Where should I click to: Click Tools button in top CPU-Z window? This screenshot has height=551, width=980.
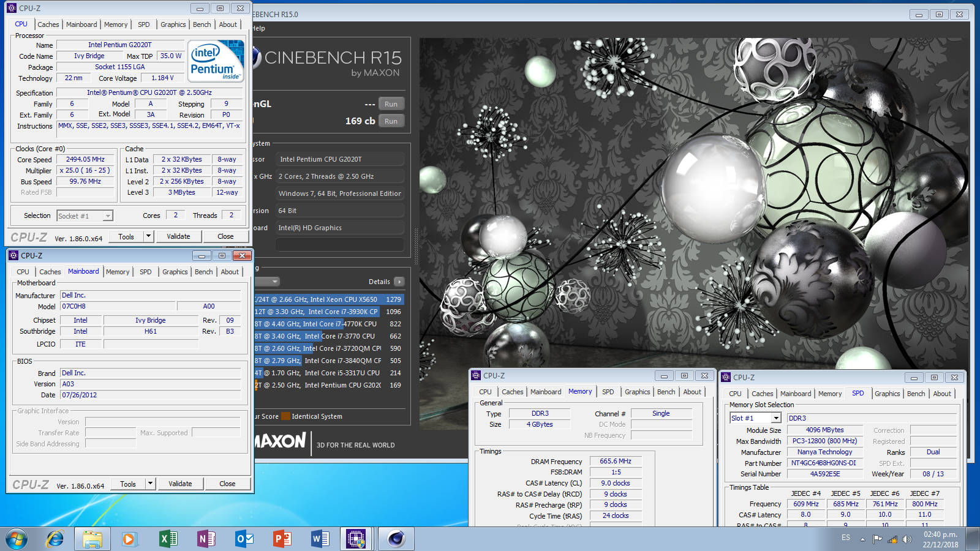[x=126, y=236]
